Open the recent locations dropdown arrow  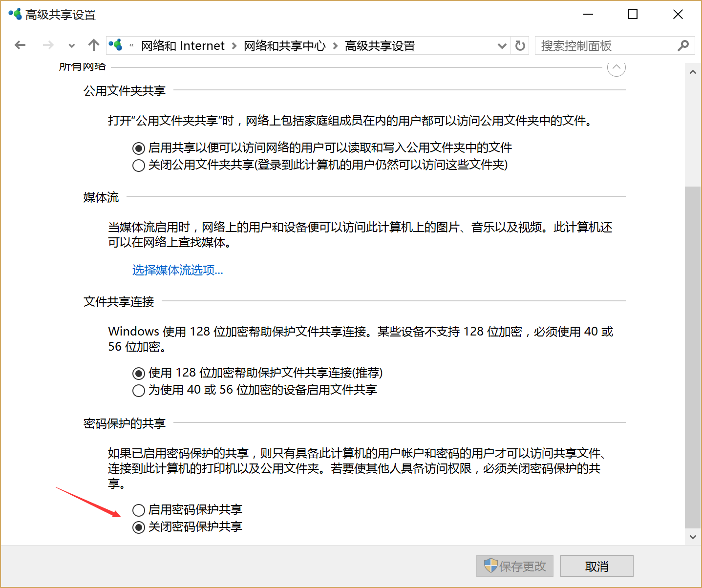pyautogui.click(x=72, y=46)
